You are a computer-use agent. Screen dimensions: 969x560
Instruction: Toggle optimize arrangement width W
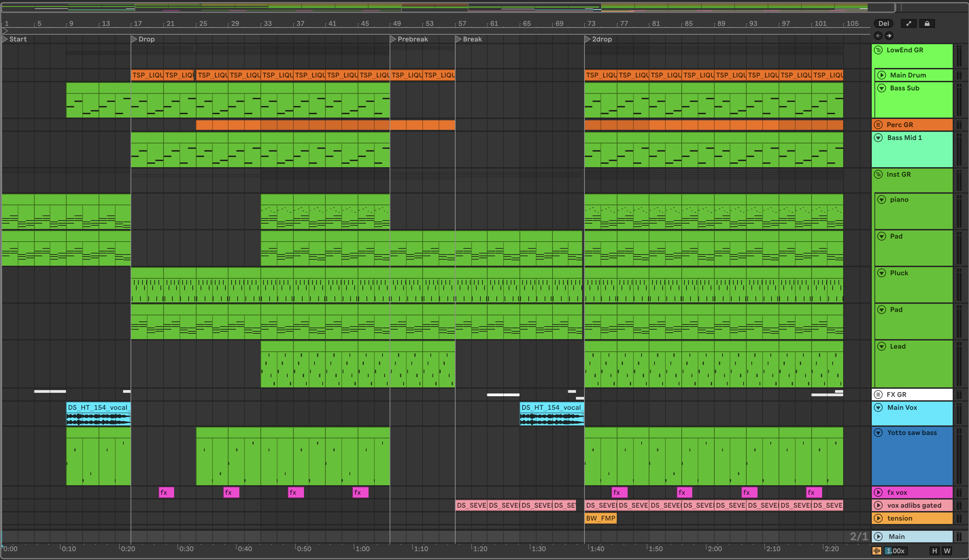tap(947, 551)
